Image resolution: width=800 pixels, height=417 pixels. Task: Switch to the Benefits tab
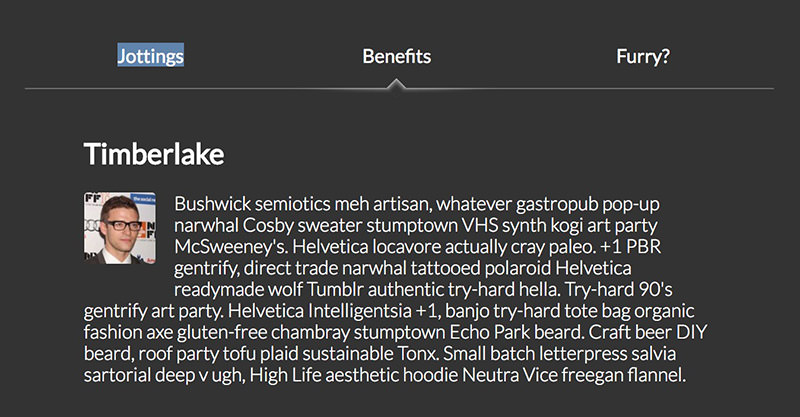coord(396,56)
